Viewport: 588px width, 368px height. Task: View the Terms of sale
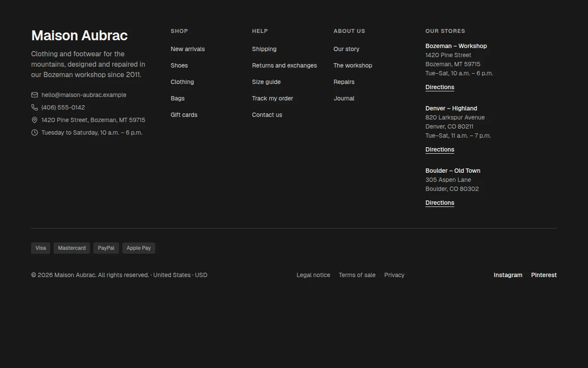pyautogui.click(x=357, y=275)
